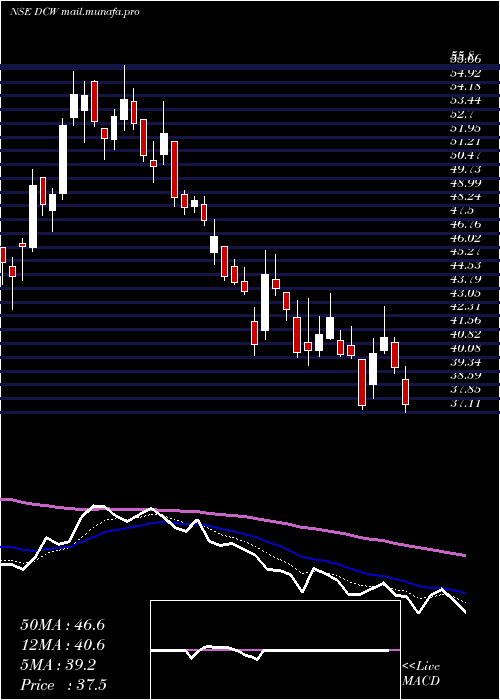Click the 43.05 price axis label
The width and height of the screenshot is (500, 700).
466,293
